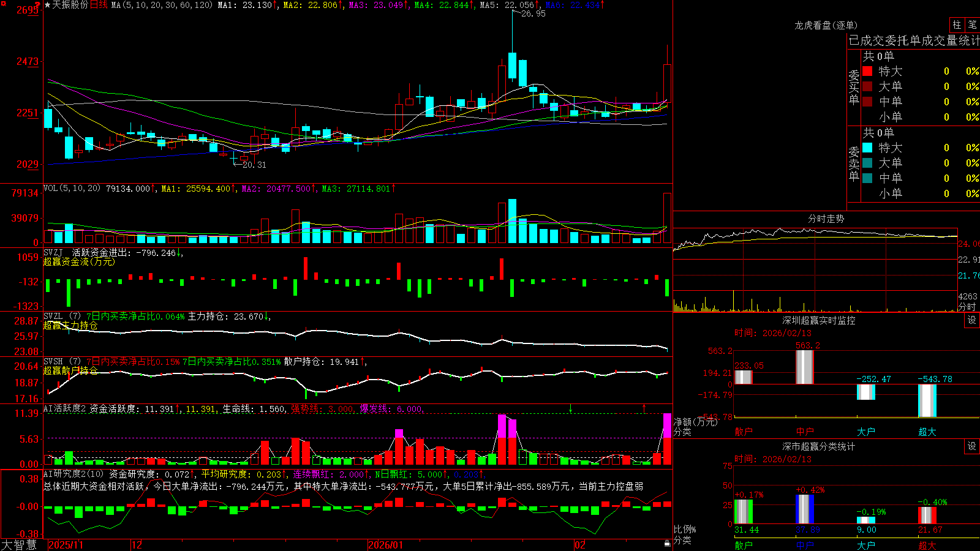The image size is (980, 551).
Task: Click the 超赢散户持仓 label
Action: point(70,370)
